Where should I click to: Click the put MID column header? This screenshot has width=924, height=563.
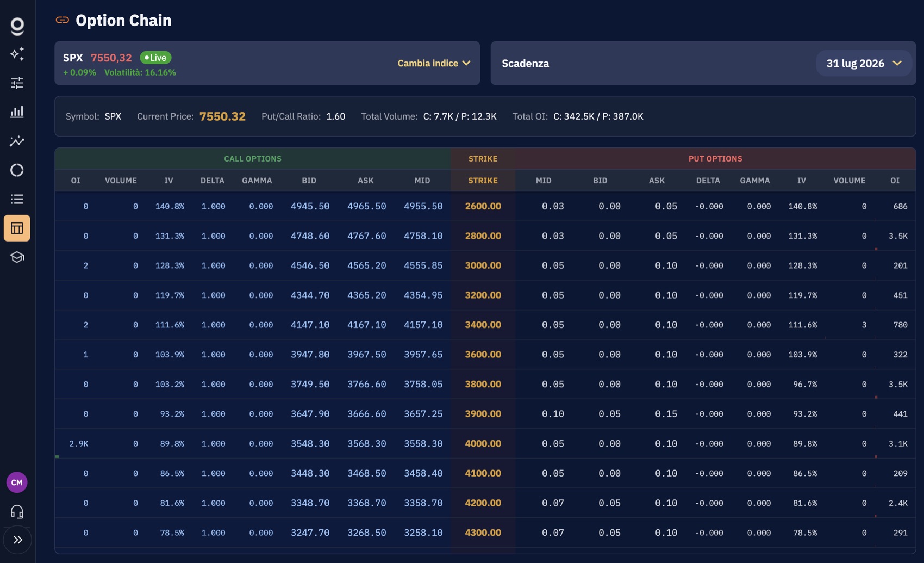[544, 181]
